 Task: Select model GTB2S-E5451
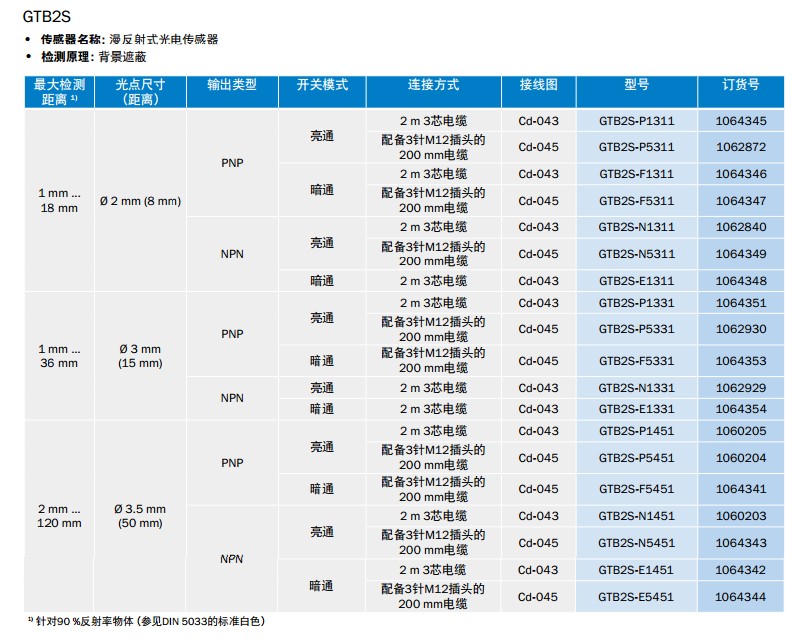tap(636, 597)
